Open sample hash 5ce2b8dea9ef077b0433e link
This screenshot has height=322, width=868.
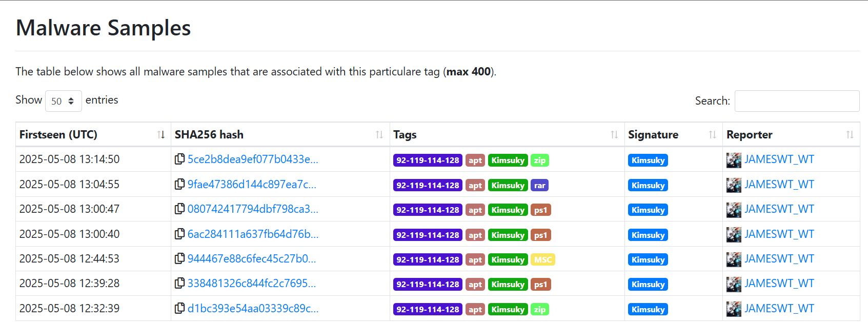tap(253, 159)
